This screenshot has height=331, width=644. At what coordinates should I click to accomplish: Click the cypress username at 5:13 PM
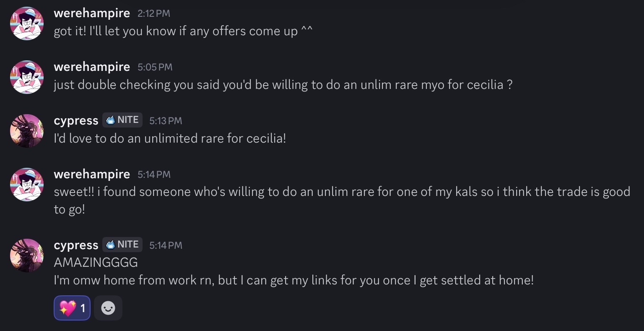pyautogui.click(x=76, y=120)
